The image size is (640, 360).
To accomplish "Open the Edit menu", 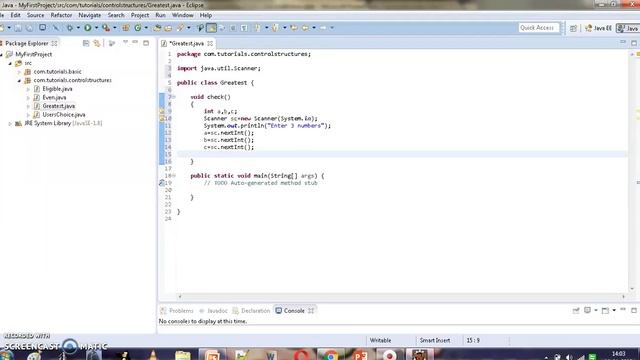I will tap(16, 15).
